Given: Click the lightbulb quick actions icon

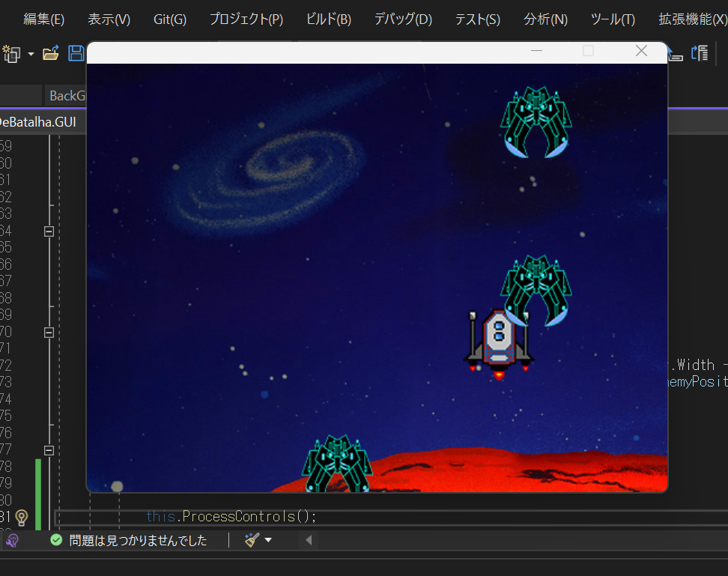Looking at the screenshot, I should pyautogui.click(x=22, y=517).
